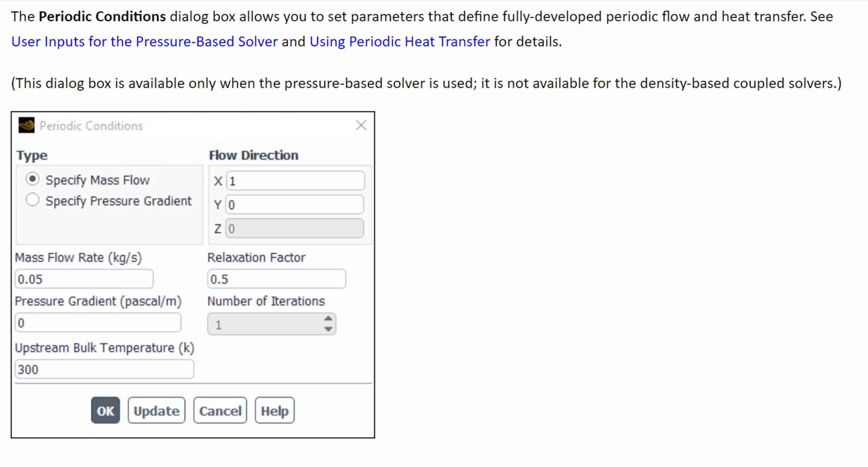Click the Mass Flow Rate input field
The width and height of the screenshot is (868, 467).
(84, 279)
